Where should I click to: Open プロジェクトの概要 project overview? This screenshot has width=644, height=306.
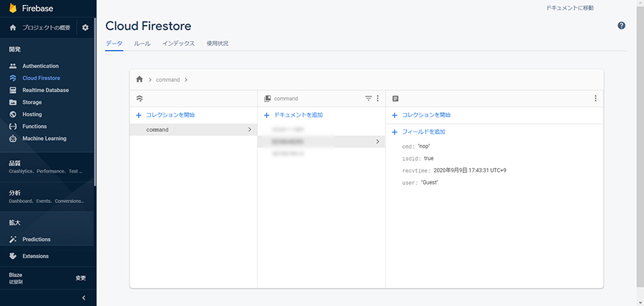tap(47, 27)
